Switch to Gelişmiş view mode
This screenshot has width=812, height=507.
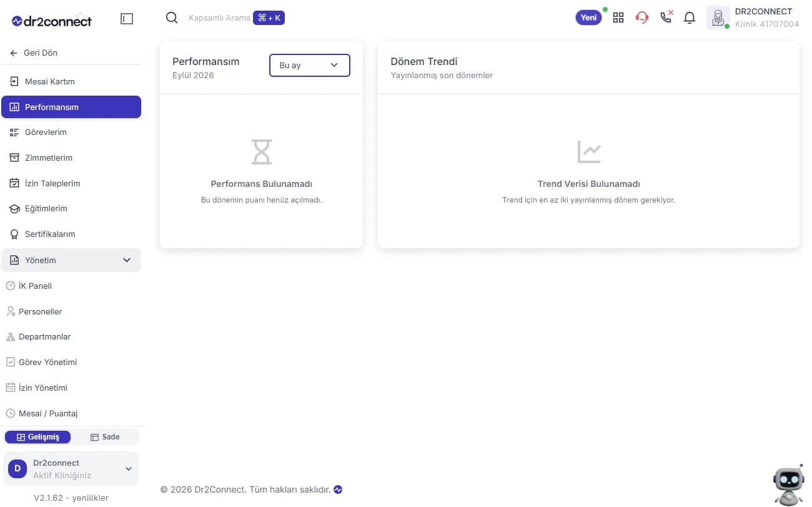tap(37, 437)
